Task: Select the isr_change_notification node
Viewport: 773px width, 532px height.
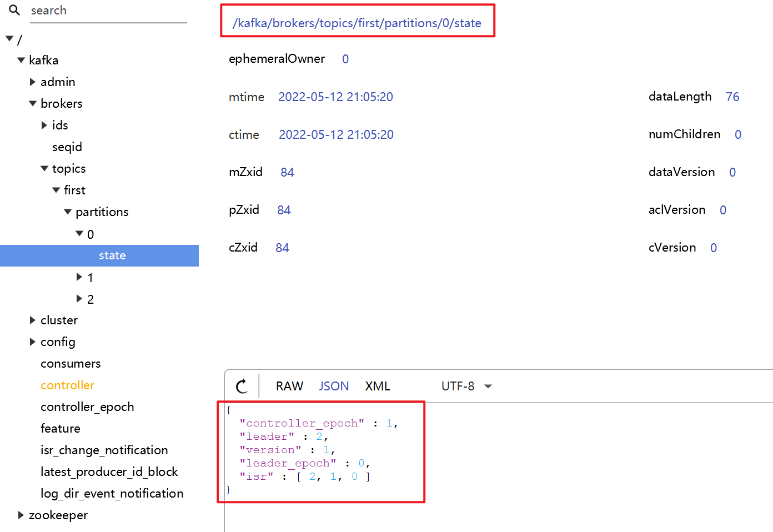Action: 104,450
